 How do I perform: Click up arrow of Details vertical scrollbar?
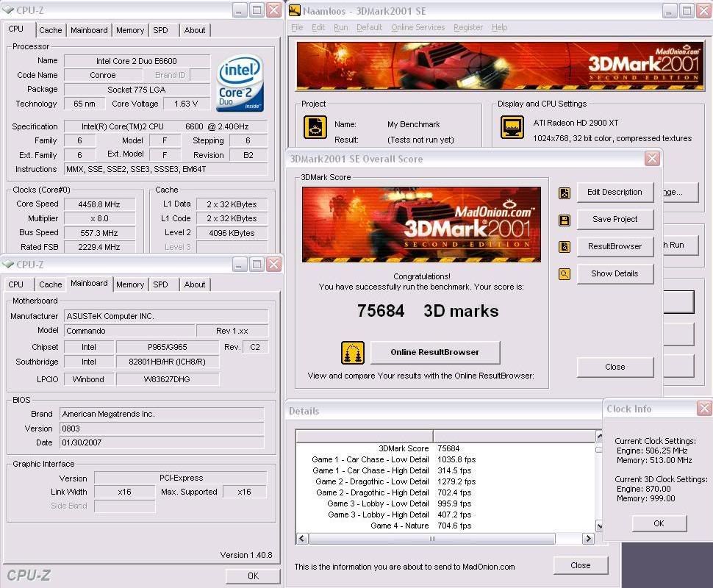coord(599,436)
